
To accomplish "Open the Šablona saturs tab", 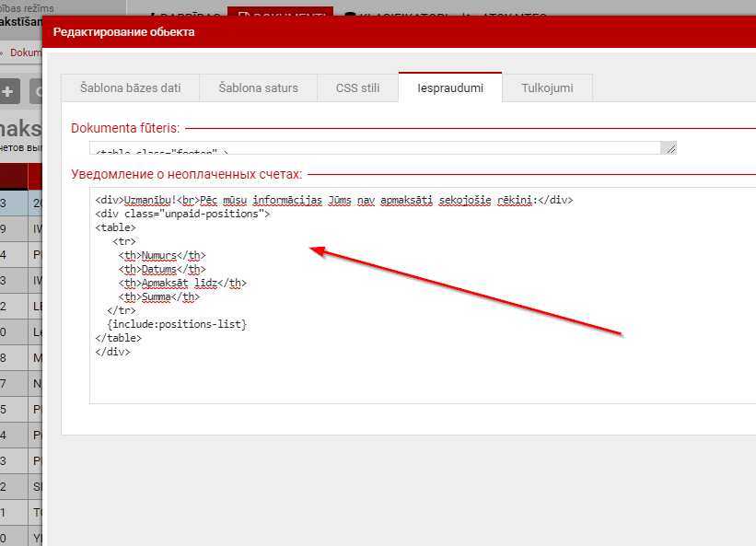I will [258, 87].
